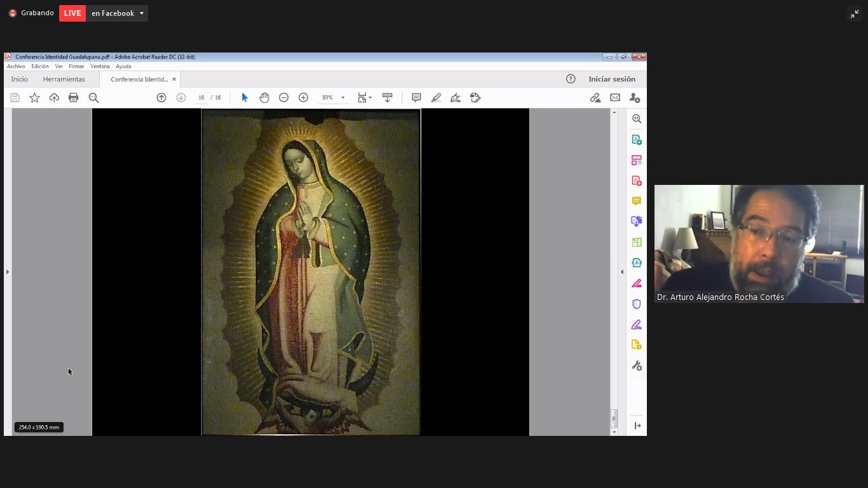Click the 254.0 x 190.5 mm page size label
The height and width of the screenshot is (488, 868).
[39, 427]
